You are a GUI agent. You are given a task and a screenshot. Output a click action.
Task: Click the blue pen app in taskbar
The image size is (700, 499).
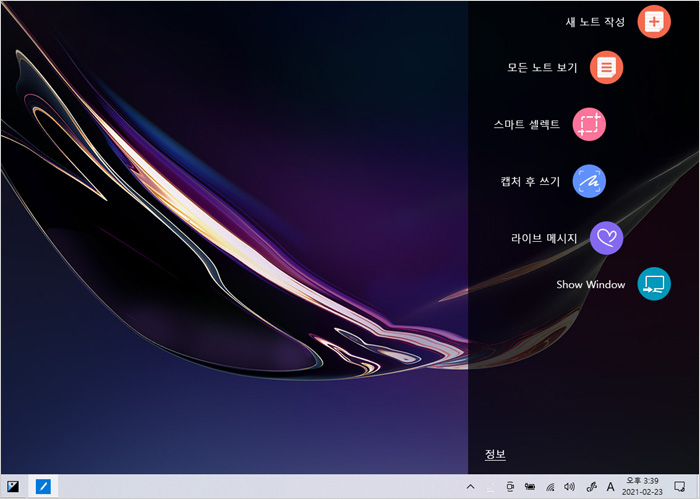point(43,487)
